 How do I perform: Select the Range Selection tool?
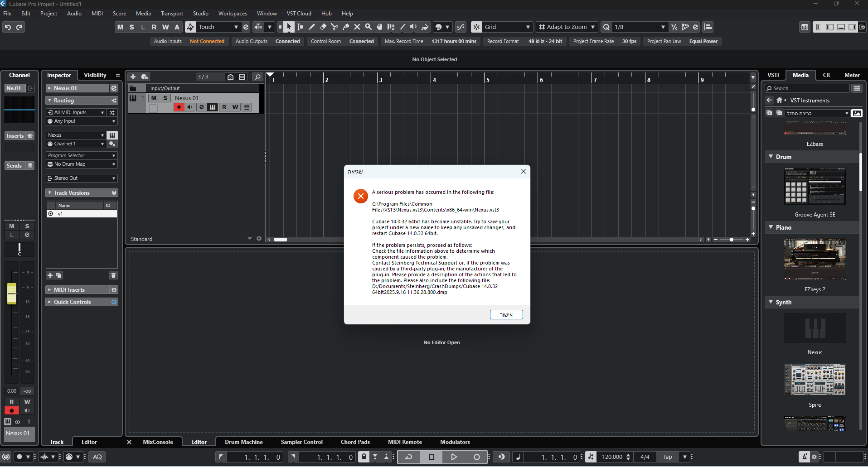coord(300,27)
